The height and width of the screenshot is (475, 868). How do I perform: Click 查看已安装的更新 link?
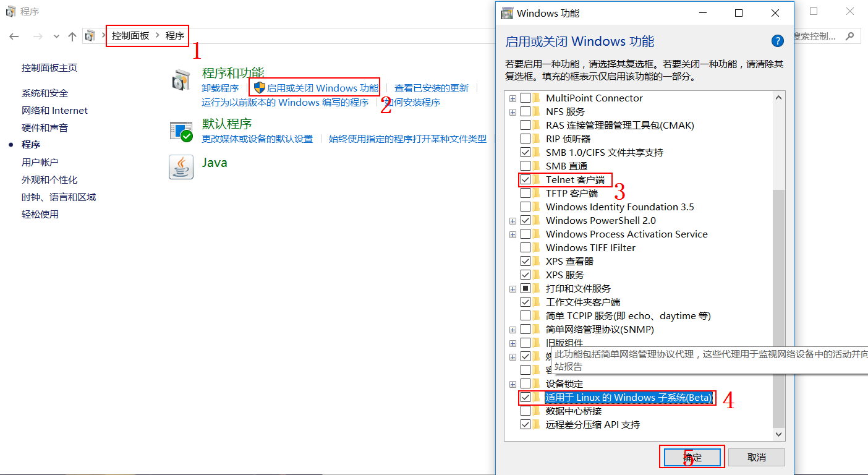(x=432, y=88)
